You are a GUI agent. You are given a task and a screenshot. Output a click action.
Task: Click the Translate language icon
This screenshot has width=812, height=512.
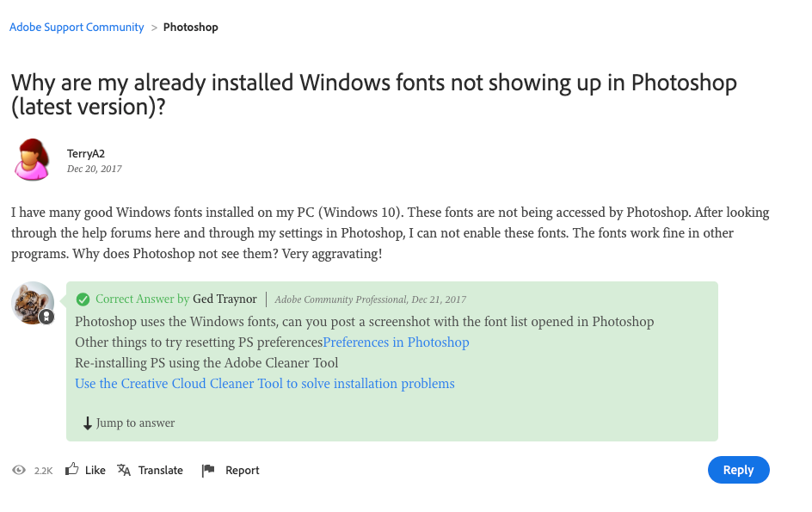(123, 469)
